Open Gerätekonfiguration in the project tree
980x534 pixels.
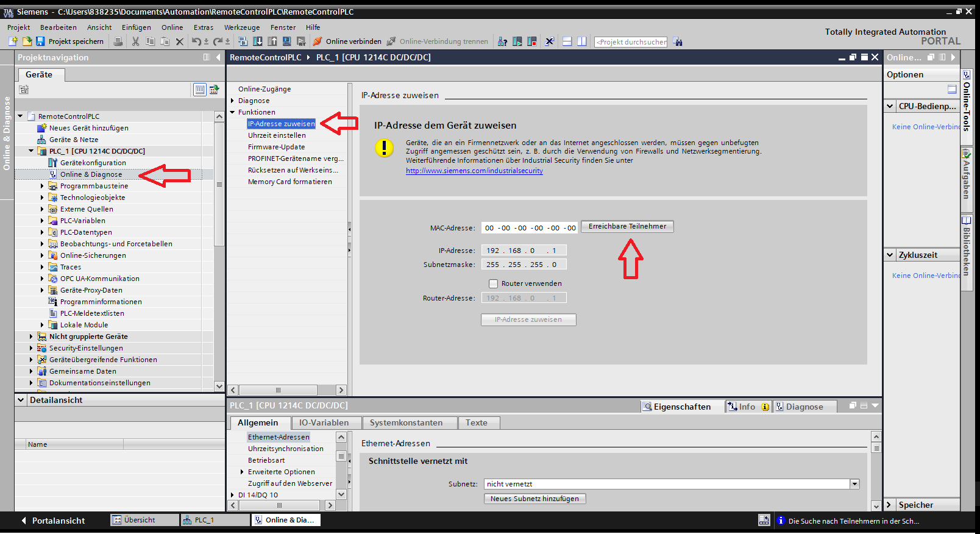(x=93, y=163)
